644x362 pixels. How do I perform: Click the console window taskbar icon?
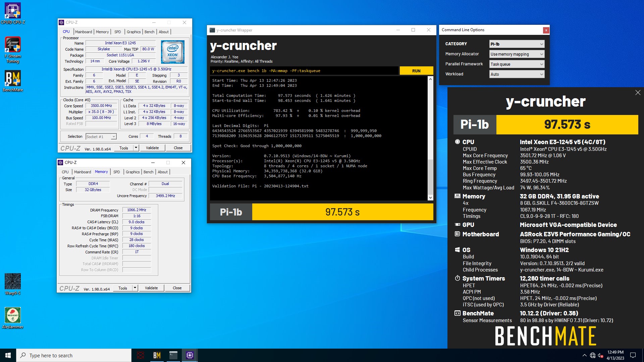click(x=173, y=355)
